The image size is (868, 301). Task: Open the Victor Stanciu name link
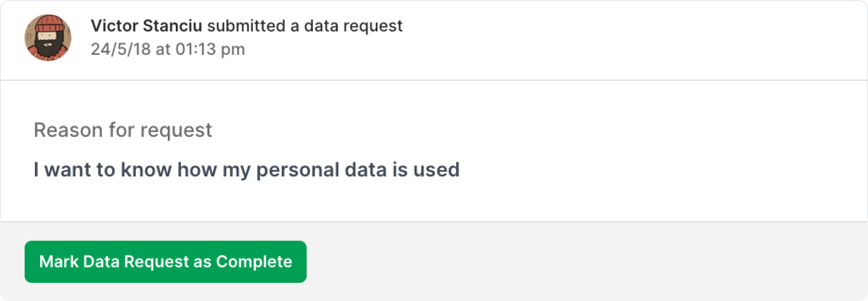coord(146,26)
